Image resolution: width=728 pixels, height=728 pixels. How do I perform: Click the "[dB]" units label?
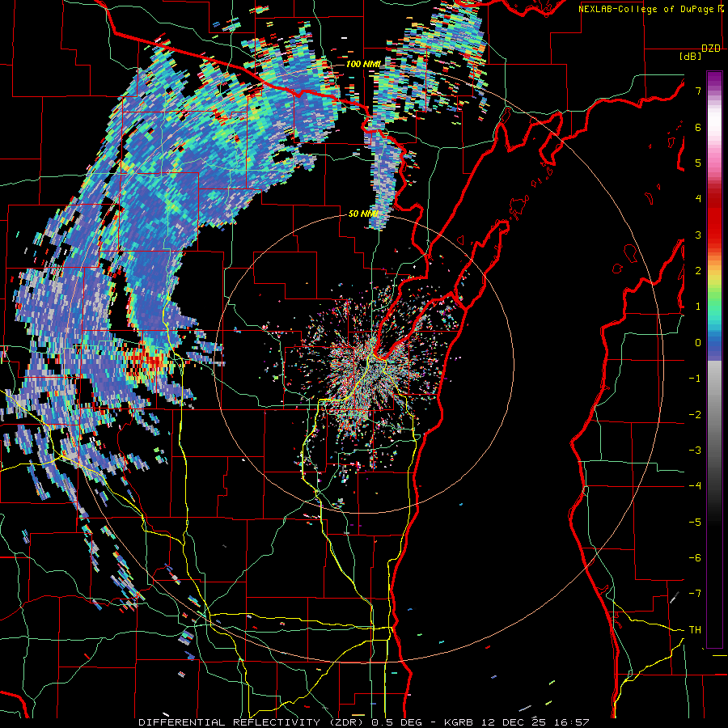pos(690,56)
